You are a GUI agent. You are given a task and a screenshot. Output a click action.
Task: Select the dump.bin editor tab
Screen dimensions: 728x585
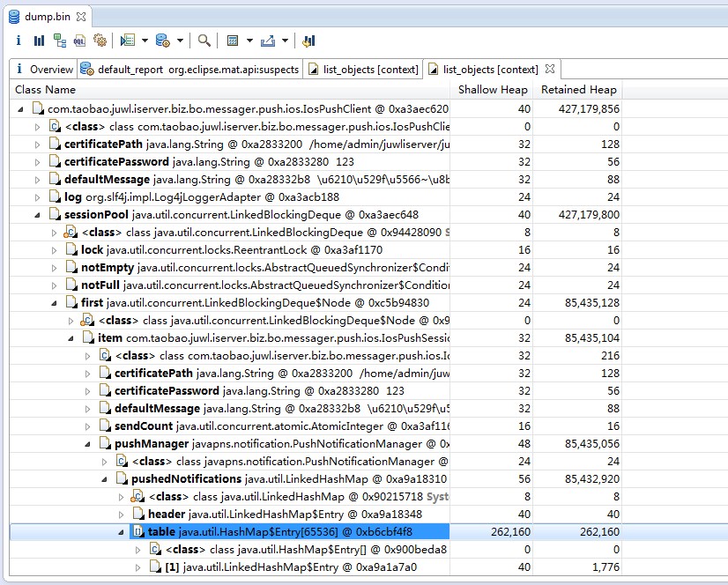pos(48,17)
